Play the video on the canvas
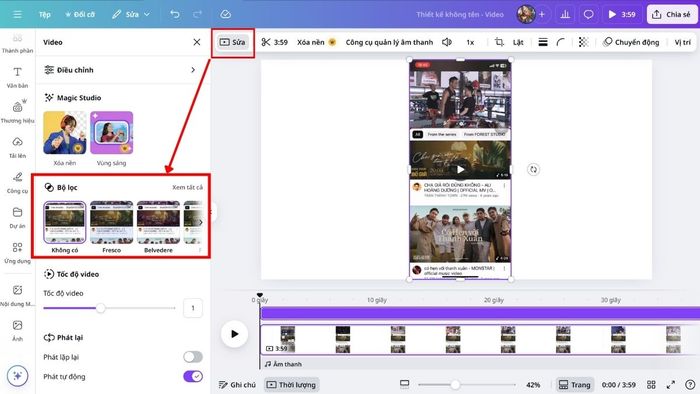The height and width of the screenshot is (394, 700). [460, 170]
